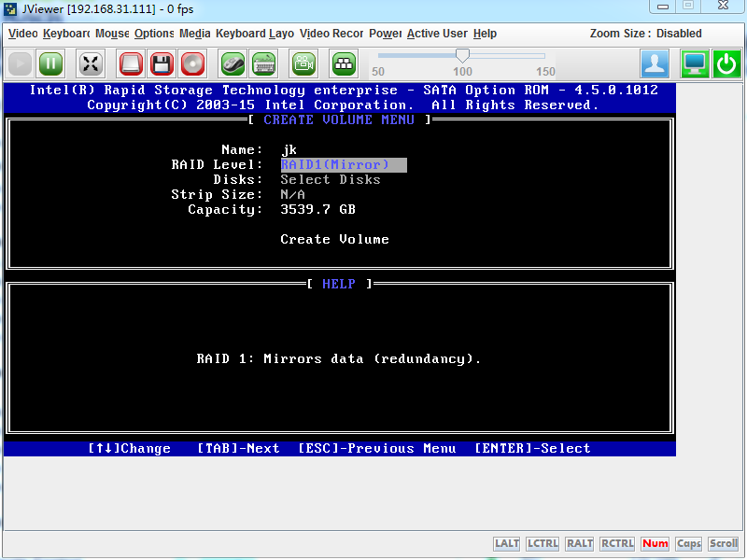This screenshot has height=560, width=747.
Task: Click the CD media redirection icon
Action: click(192, 63)
